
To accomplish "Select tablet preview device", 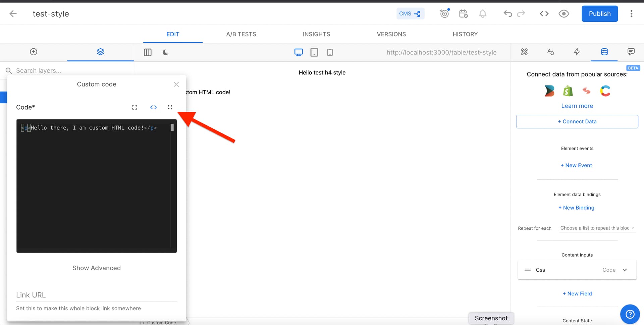I will tap(314, 52).
